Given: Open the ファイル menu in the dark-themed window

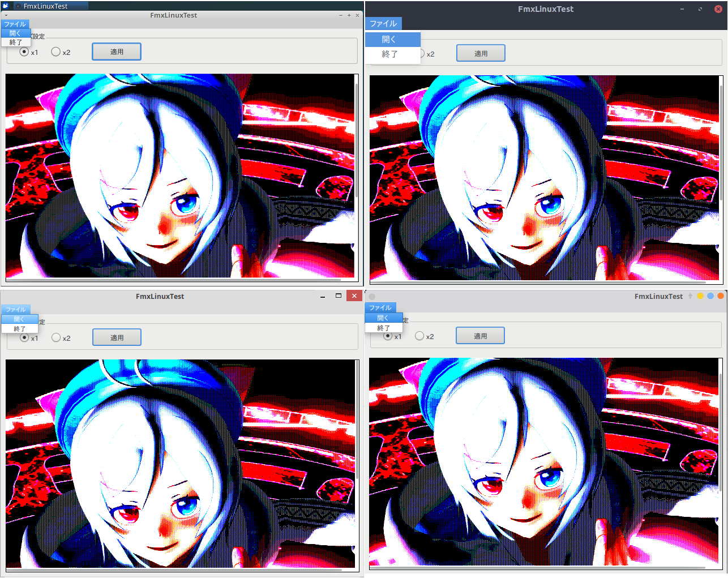Looking at the screenshot, I should click(383, 23).
